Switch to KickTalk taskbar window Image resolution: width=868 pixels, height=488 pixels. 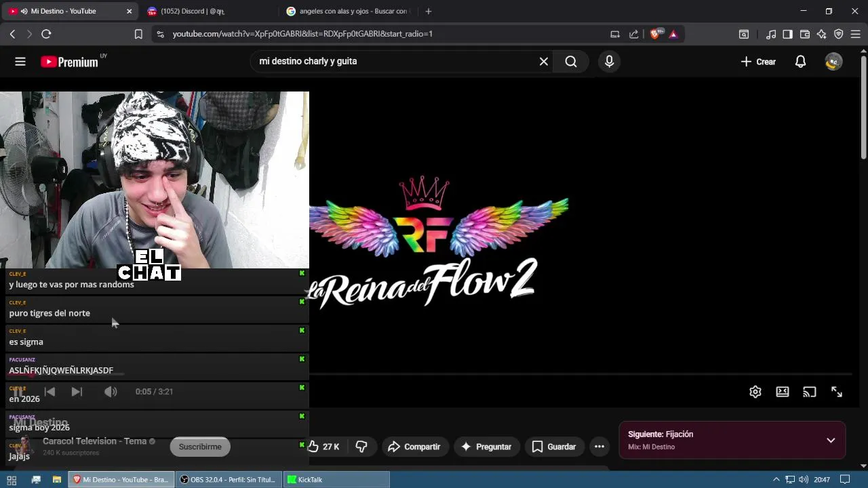pos(336,480)
